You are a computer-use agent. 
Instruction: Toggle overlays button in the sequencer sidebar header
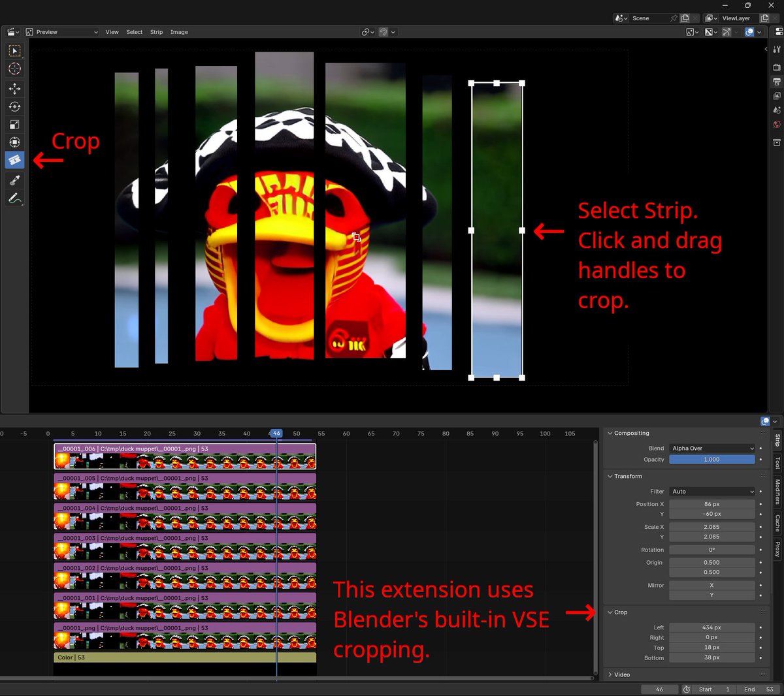pos(765,422)
